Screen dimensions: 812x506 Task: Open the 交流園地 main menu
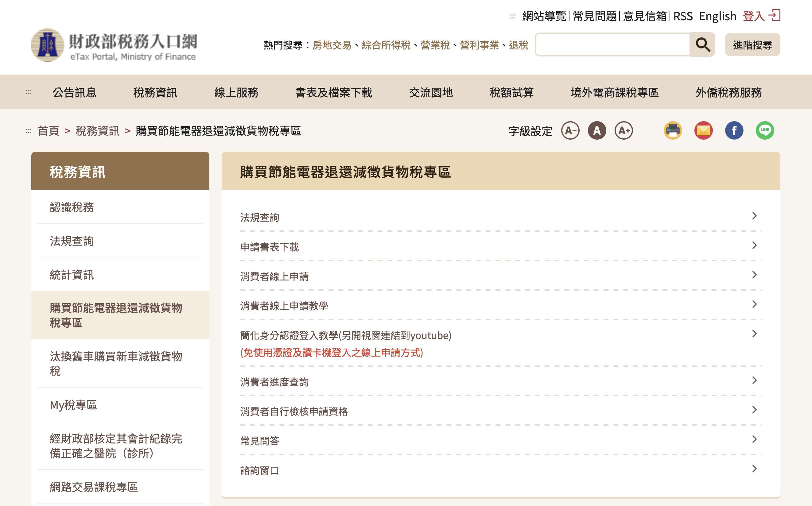point(431,92)
